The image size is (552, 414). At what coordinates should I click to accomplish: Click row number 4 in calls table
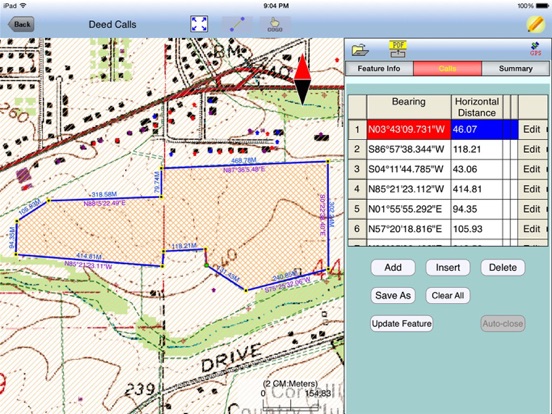pyautogui.click(x=357, y=189)
